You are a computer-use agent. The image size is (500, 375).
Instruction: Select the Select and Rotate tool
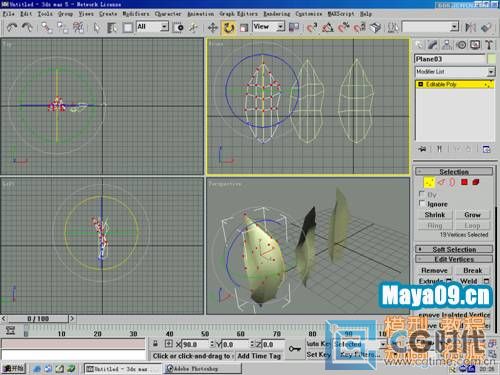tap(228, 27)
